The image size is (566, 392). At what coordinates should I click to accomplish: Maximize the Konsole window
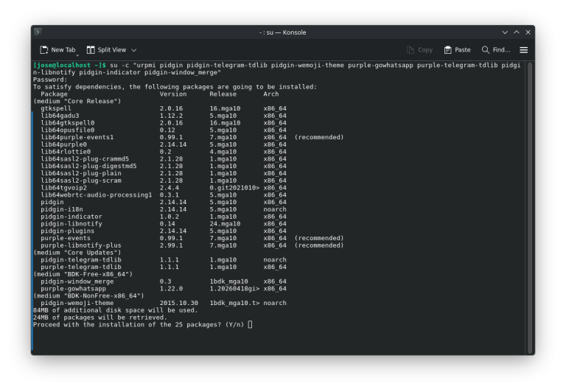[x=517, y=32]
